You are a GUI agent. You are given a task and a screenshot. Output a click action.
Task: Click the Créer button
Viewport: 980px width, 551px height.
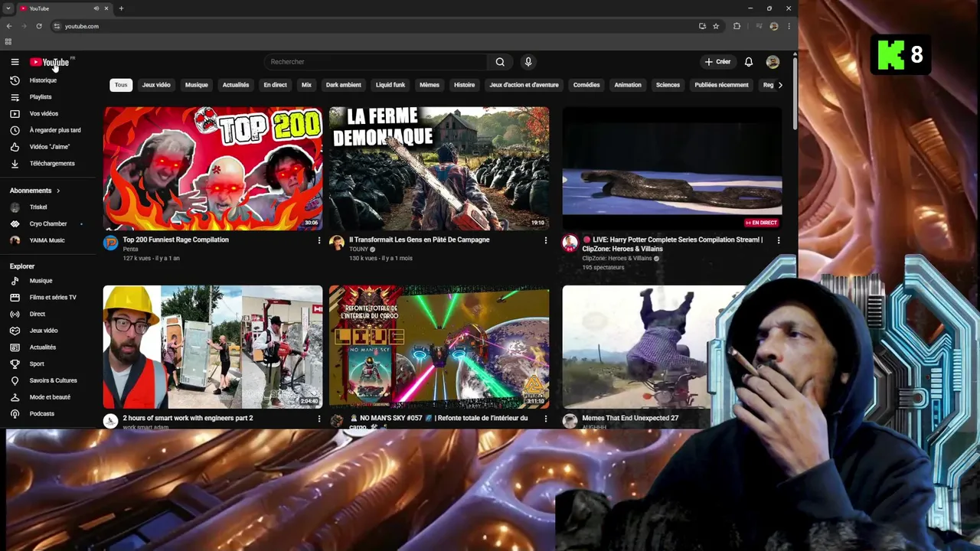coord(718,62)
